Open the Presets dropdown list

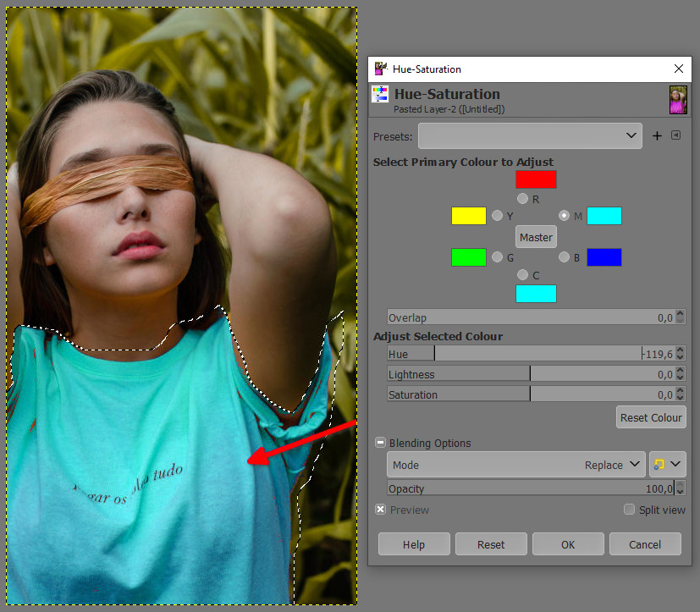point(530,135)
